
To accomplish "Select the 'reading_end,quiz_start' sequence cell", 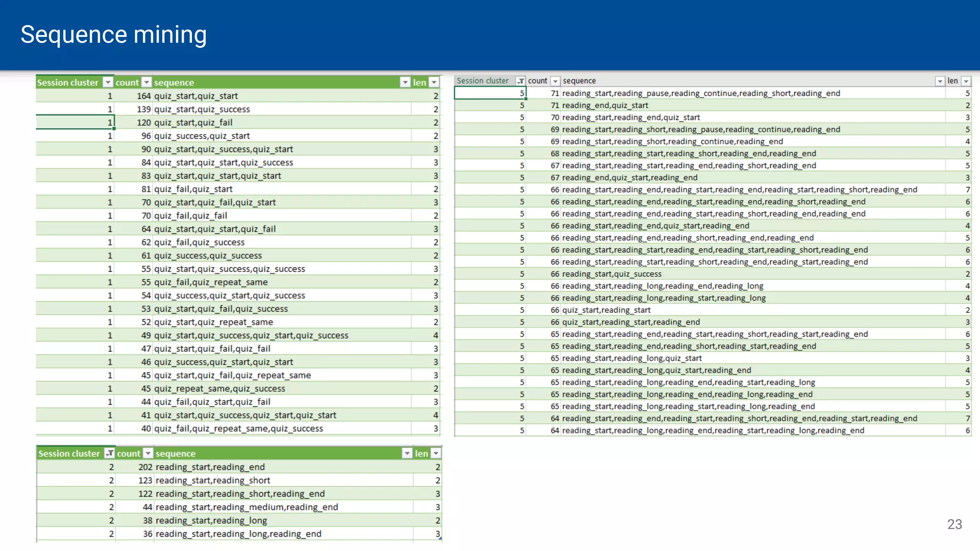I will (753, 105).
